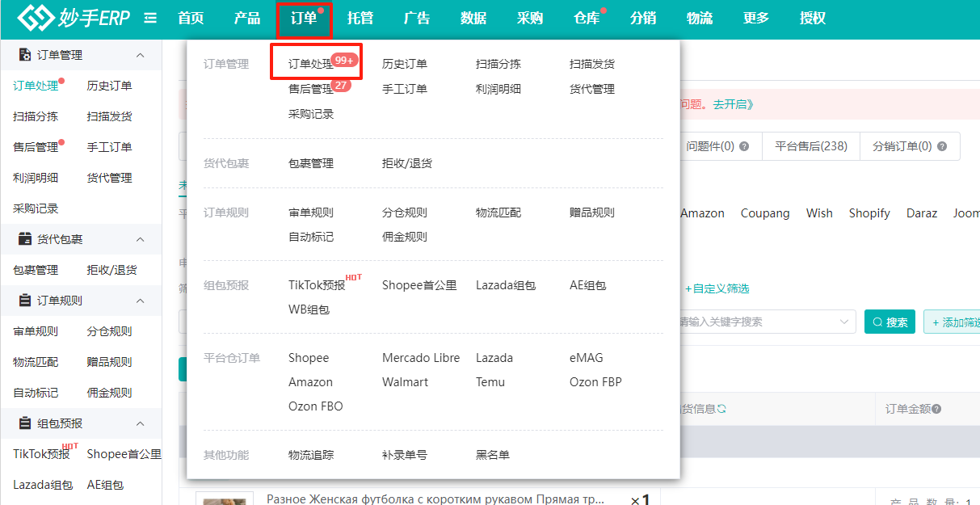Open the 订单 top menu

click(304, 19)
